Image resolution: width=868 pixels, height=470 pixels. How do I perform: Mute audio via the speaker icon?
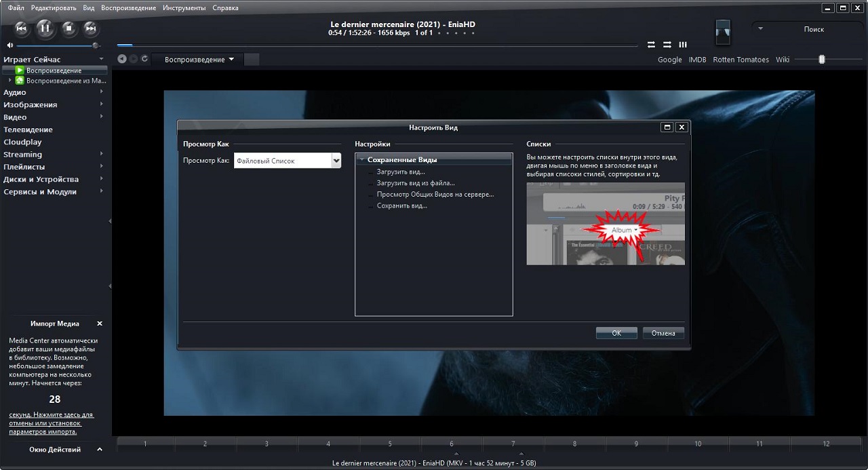click(9, 45)
